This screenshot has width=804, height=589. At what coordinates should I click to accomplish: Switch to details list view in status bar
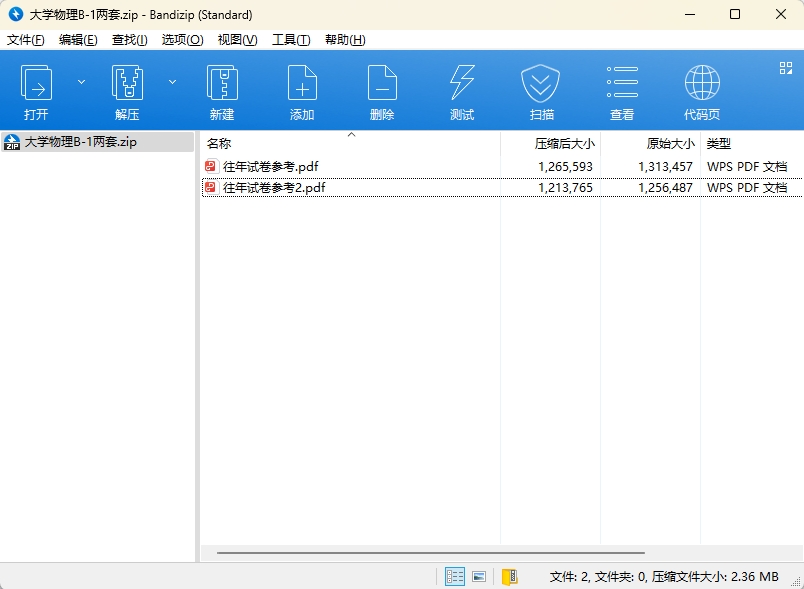[455, 577]
